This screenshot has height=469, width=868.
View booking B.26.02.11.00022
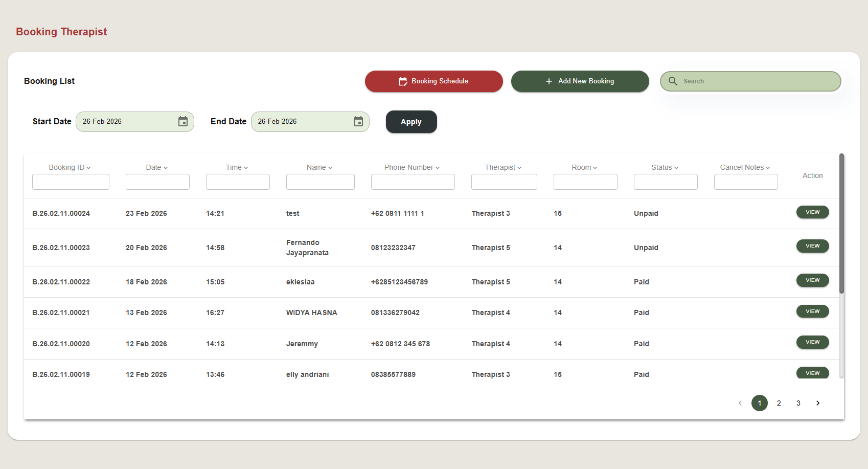click(x=813, y=280)
